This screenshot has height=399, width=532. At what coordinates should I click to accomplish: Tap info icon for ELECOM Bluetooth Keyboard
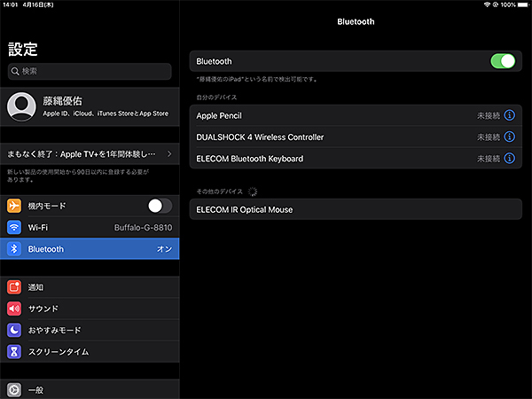pyautogui.click(x=510, y=159)
